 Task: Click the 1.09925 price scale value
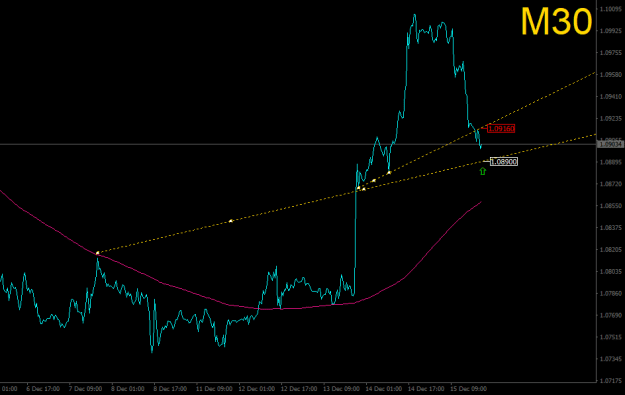611,31
